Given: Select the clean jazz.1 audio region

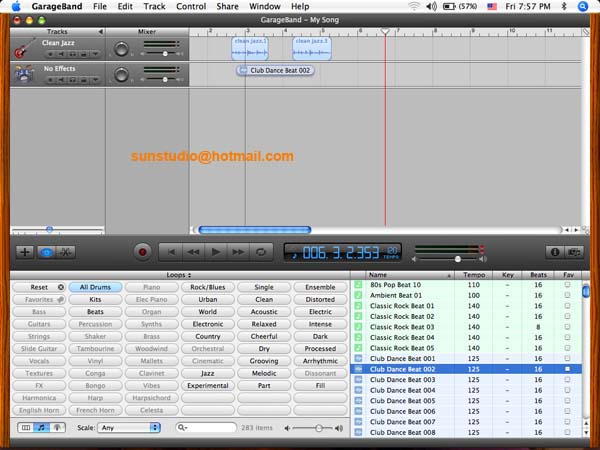Looking at the screenshot, I should click(x=250, y=49).
